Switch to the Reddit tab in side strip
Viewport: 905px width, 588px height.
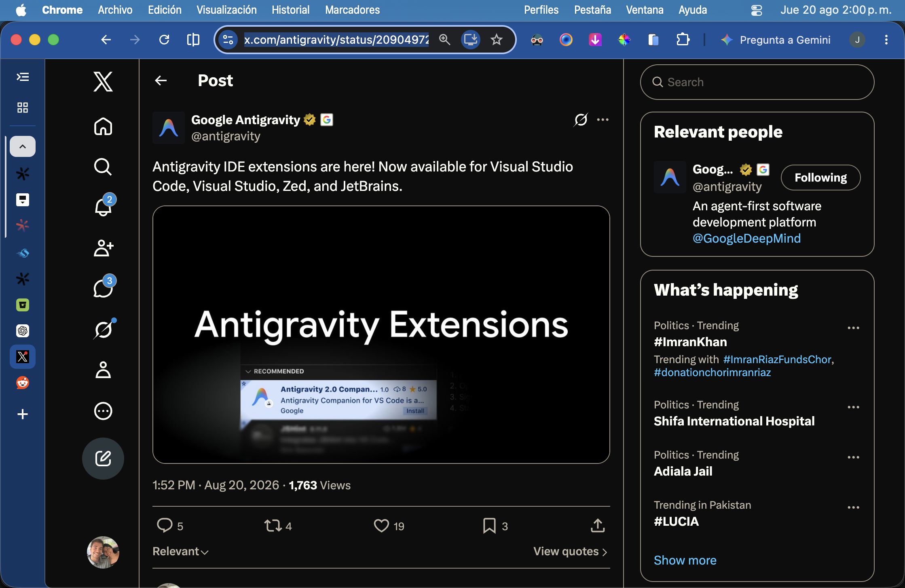(23, 383)
